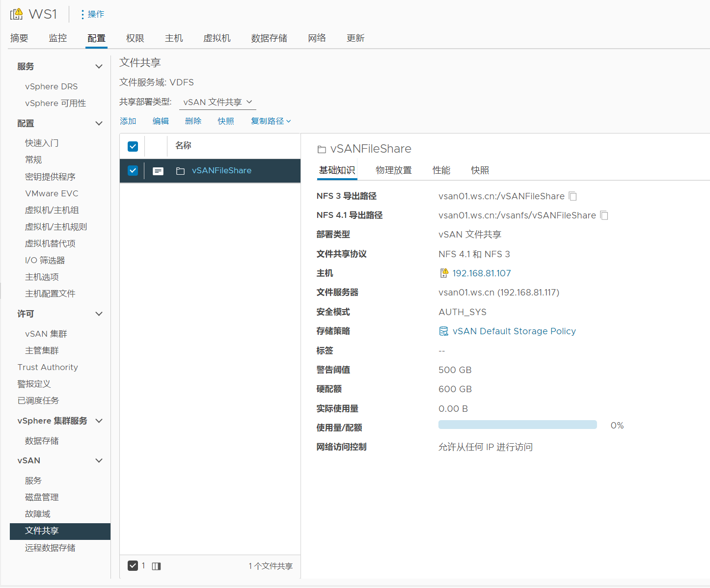
Task: Open the 网络 tab
Action: [317, 38]
